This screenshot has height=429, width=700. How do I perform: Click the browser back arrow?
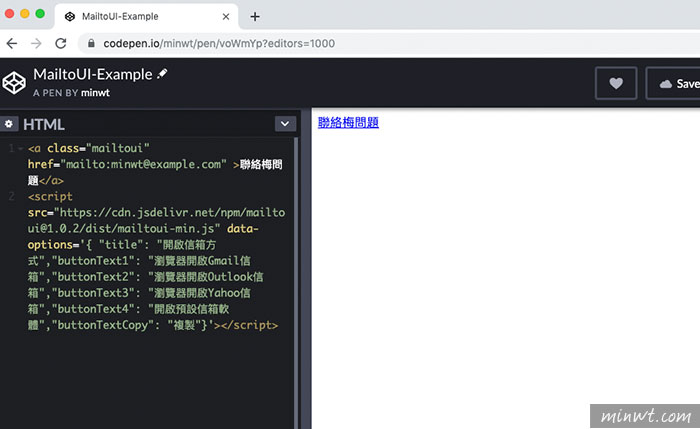pos(12,43)
